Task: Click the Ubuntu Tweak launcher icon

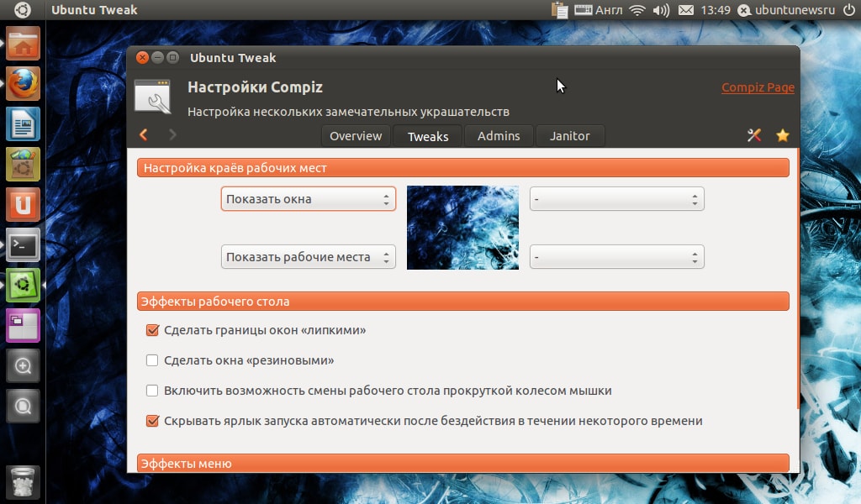Action: [23, 285]
